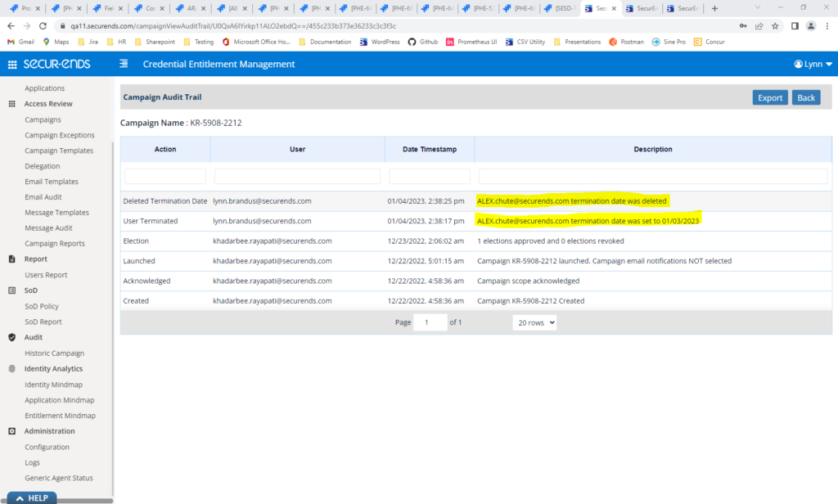838x504 pixels.
Task: Open the Applications sidebar item
Action: [44, 88]
